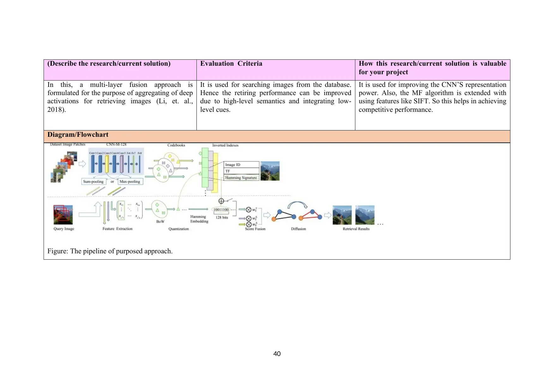This screenshot has width=554, height=392.
Task: Click the second retrieval result mountain thumbnail
Action: pyautogui.click(x=365, y=215)
